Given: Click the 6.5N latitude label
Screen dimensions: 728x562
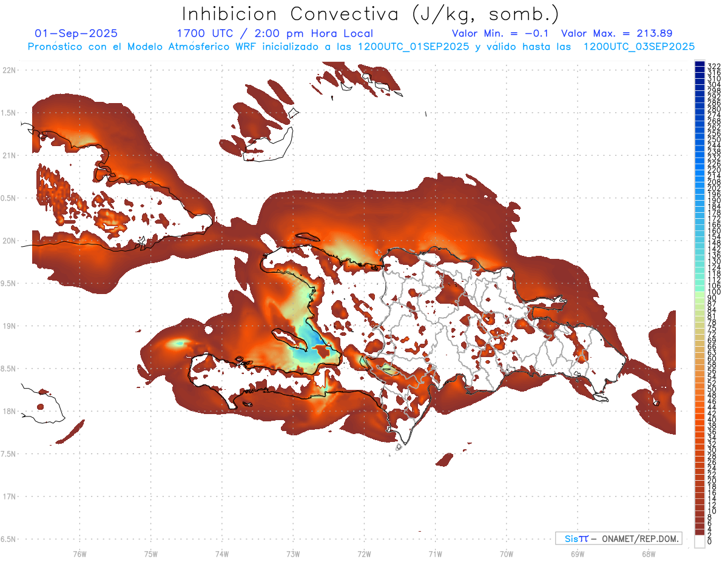Looking at the screenshot, I should pos(9,539).
